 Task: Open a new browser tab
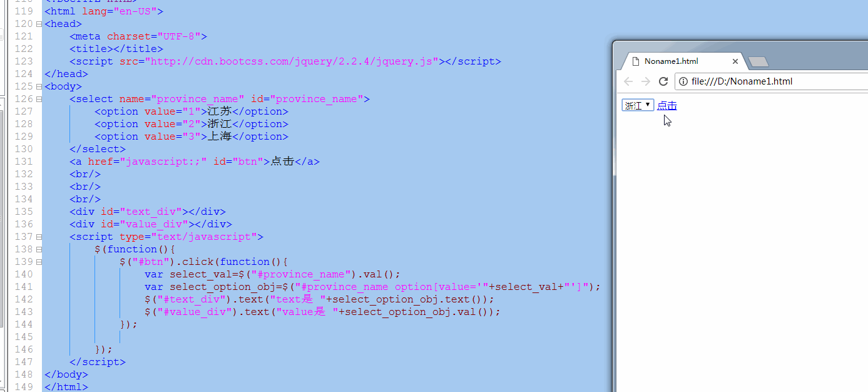(x=758, y=61)
